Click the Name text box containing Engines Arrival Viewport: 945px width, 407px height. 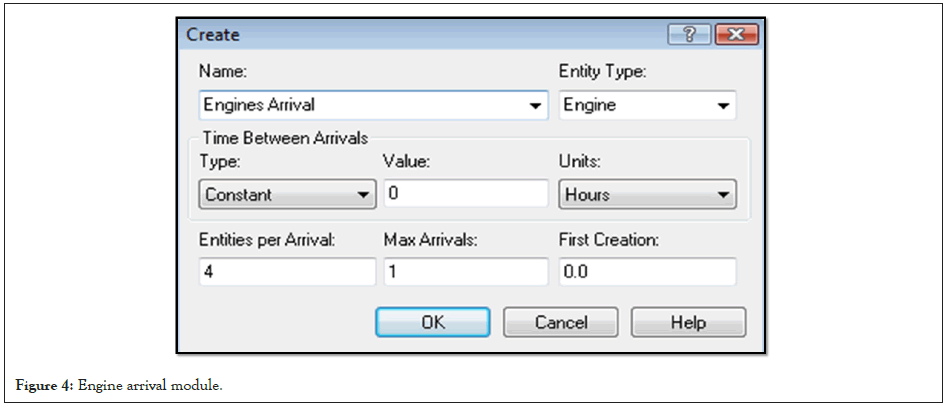tap(360, 105)
